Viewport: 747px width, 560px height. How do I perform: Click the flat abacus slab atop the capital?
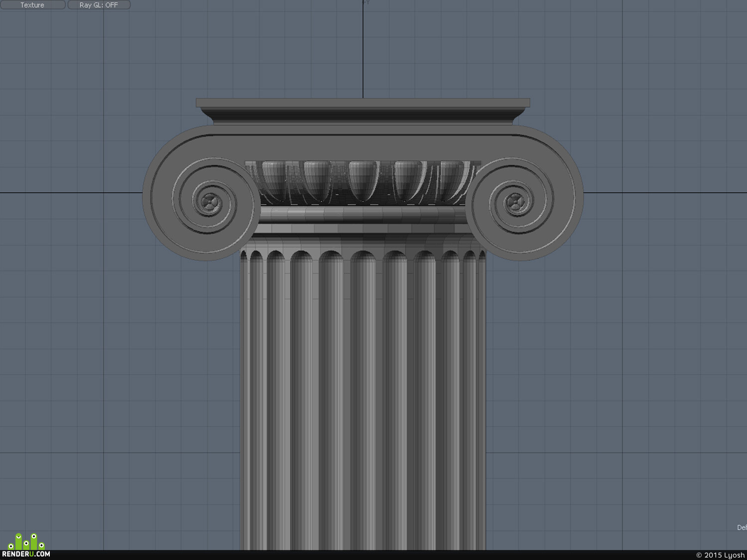pos(363,103)
